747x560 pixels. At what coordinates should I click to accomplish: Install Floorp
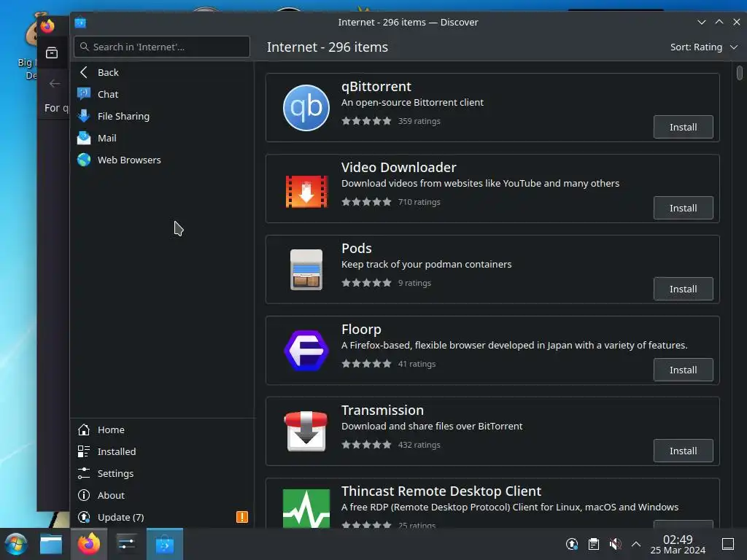683,370
